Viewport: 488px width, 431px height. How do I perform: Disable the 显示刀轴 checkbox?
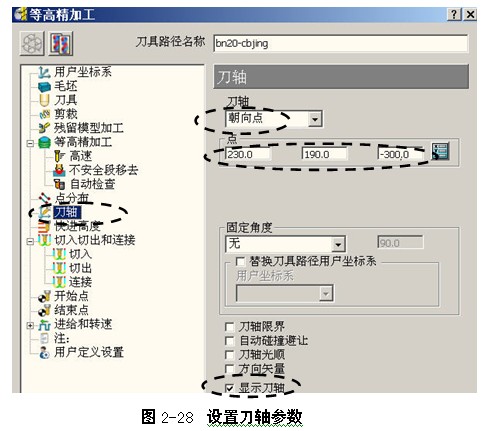point(229,388)
